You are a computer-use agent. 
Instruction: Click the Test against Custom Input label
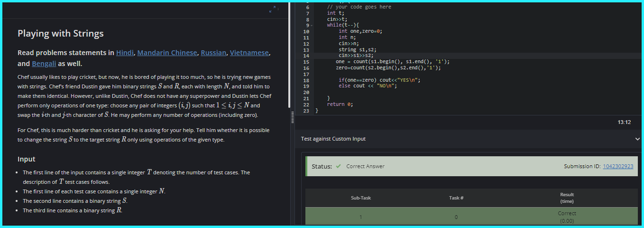coord(334,139)
